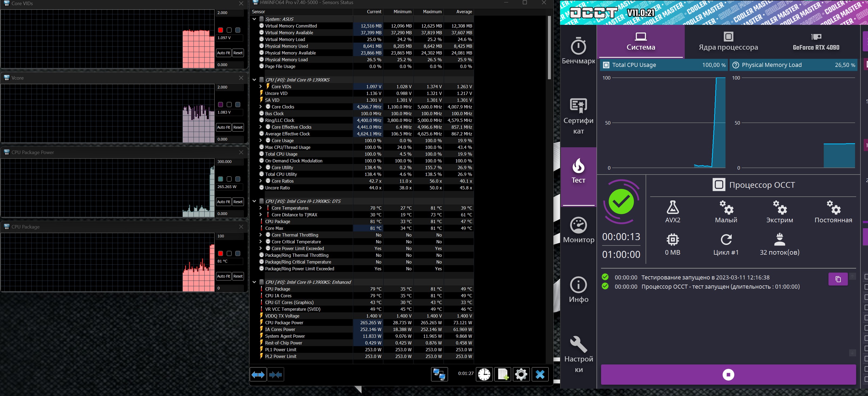Switch to GeForce RTX 4090 tab
This screenshot has height=396, width=868.
(x=816, y=42)
